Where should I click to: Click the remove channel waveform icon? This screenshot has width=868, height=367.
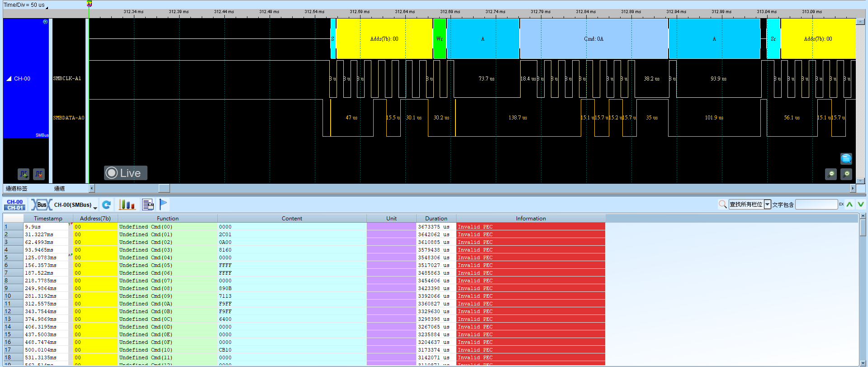[x=39, y=174]
